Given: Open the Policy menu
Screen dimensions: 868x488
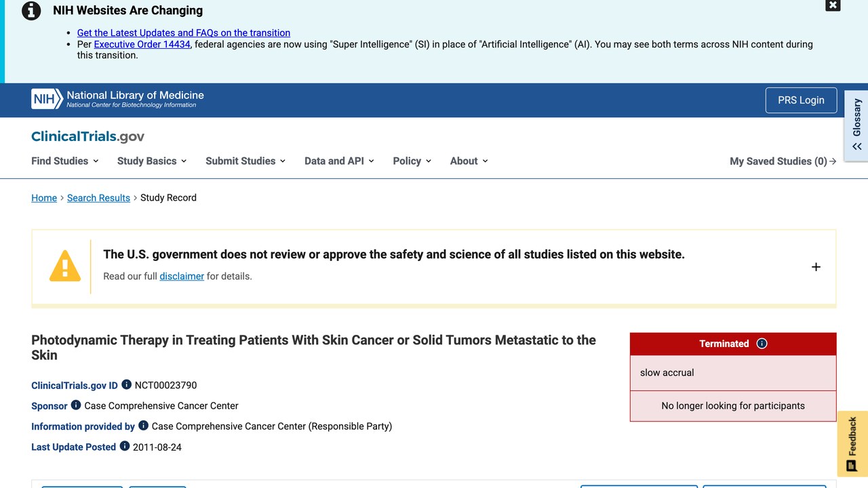Looking at the screenshot, I should point(412,161).
